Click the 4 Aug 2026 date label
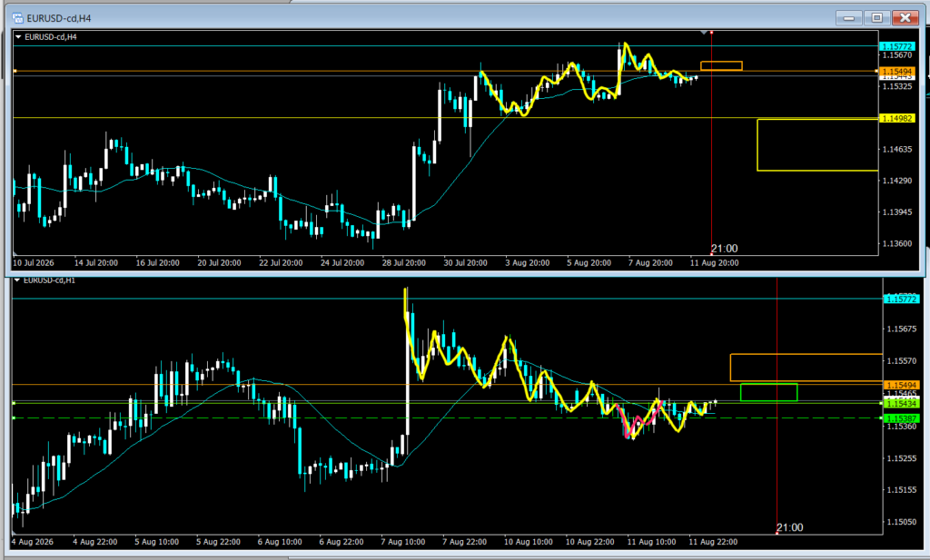Screen dimensions: 930x560 point(33,542)
